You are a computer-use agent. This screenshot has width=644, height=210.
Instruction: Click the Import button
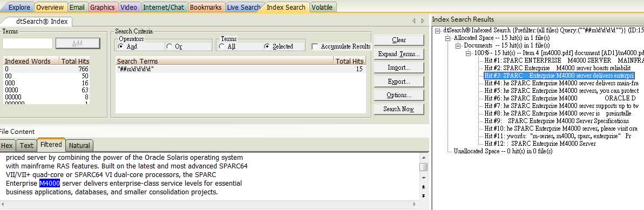(x=399, y=67)
